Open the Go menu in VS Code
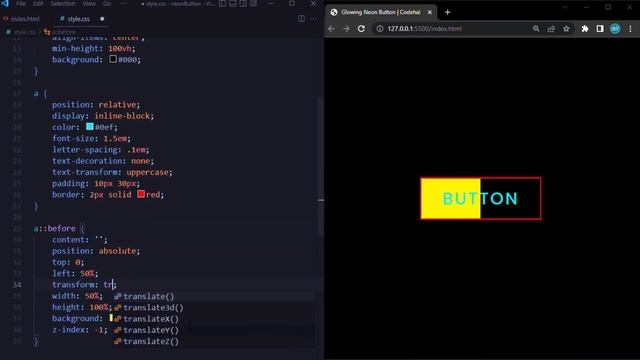 pyautogui.click(x=107, y=4)
